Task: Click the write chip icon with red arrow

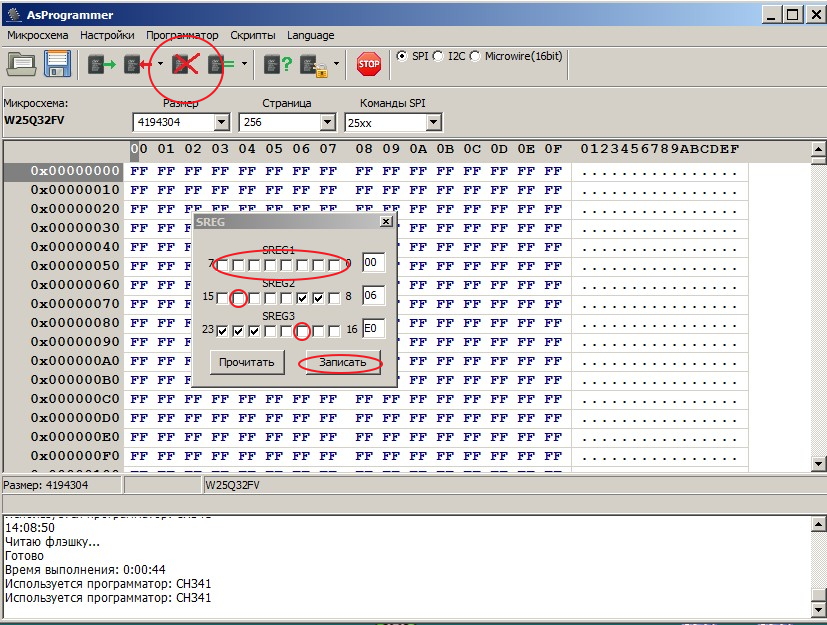Action: tap(135, 65)
